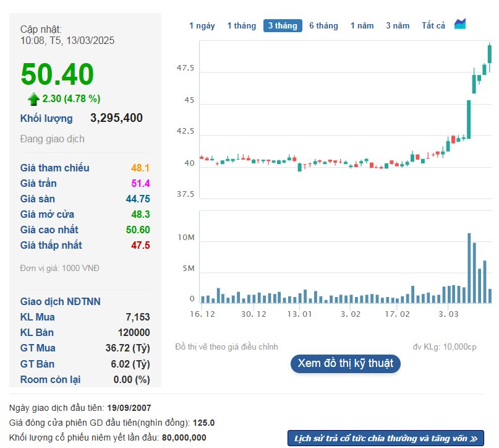Click the Khối lượng label

click(46, 118)
